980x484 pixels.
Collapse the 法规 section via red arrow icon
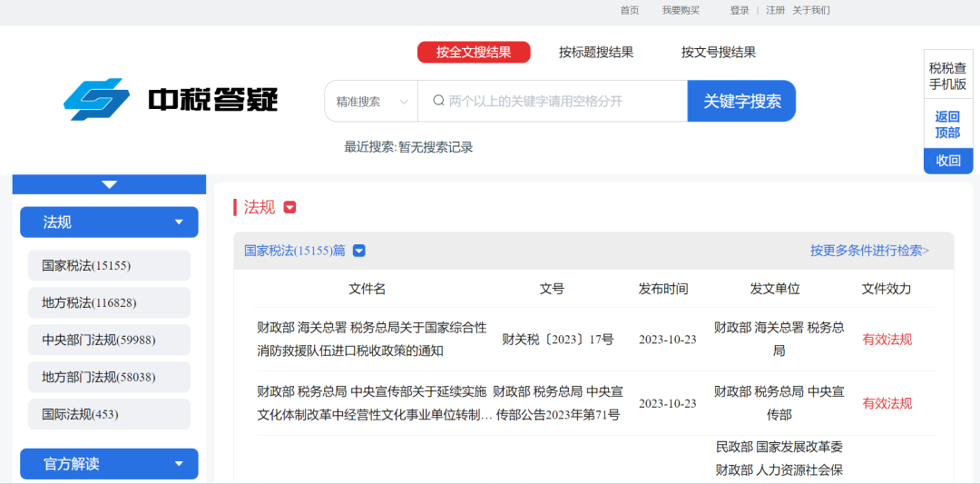(289, 208)
